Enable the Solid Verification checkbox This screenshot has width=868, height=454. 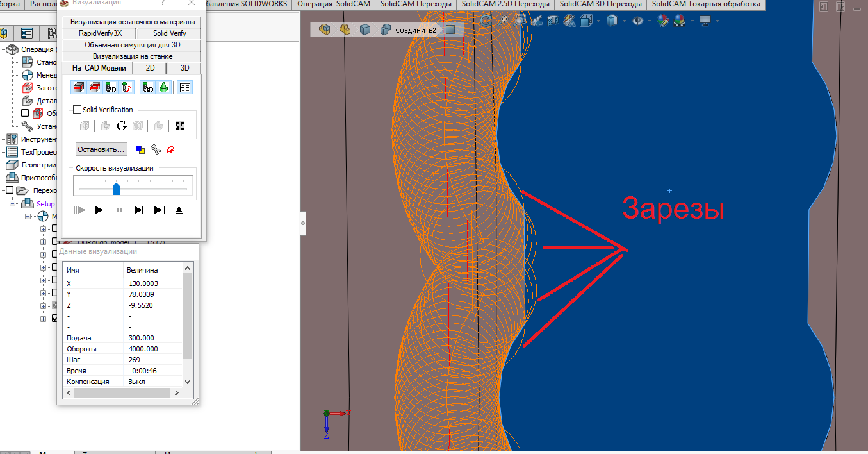[77, 110]
